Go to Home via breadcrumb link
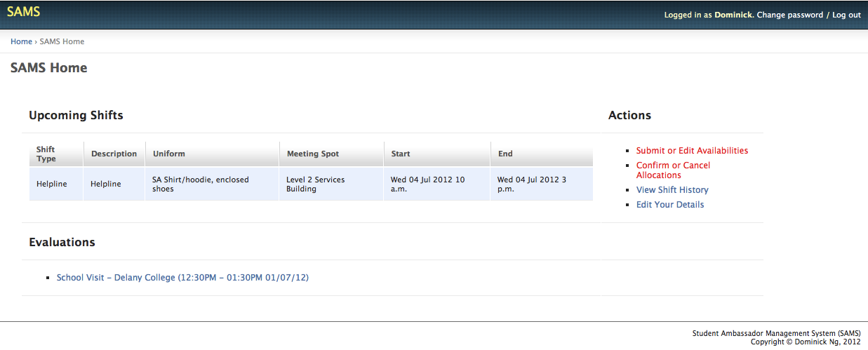This screenshot has width=868, height=350. tap(21, 41)
